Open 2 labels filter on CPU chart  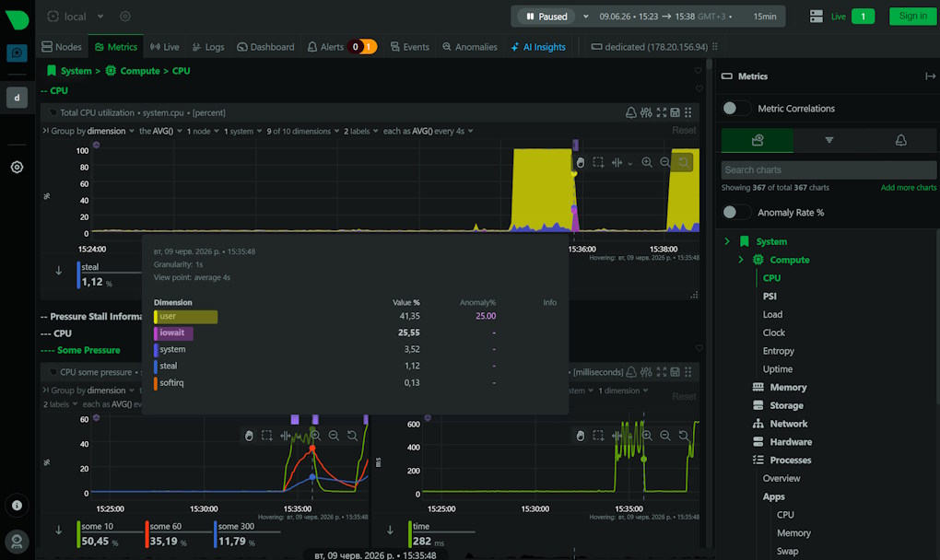point(361,131)
